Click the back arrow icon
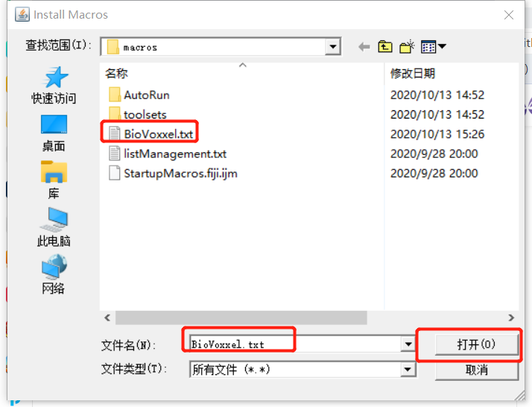Image resolution: width=532 pixels, height=407 pixels. point(364,47)
